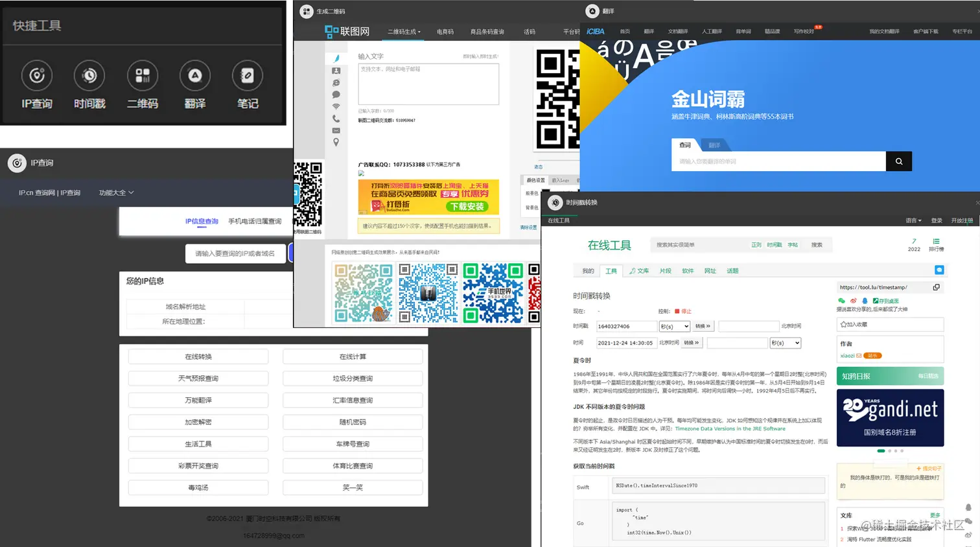Click the QR text input textarea
The height and width of the screenshot is (547, 980).
click(428, 84)
